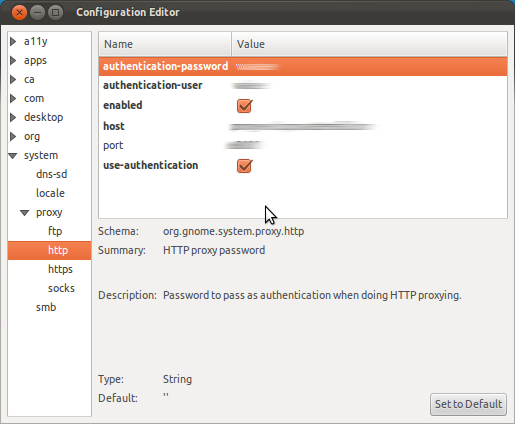
Task: Expand the a11y tree node
Action: point(13,41)
